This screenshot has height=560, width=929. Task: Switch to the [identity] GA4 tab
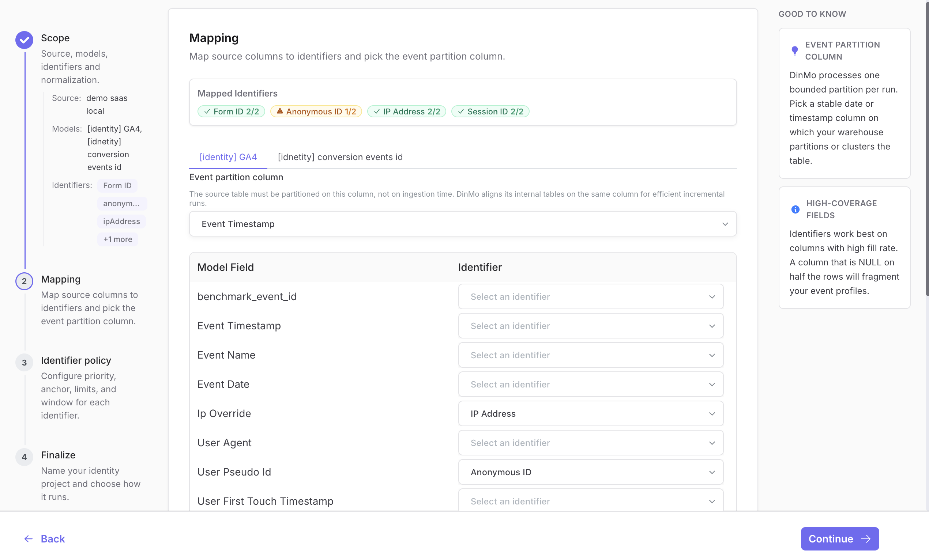coord(228,157)
